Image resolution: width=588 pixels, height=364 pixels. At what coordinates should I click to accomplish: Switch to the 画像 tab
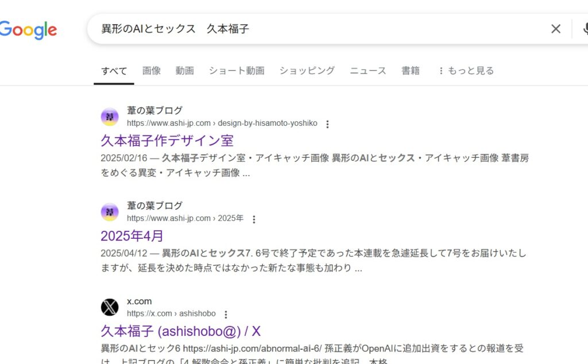(x=152, y=71)
